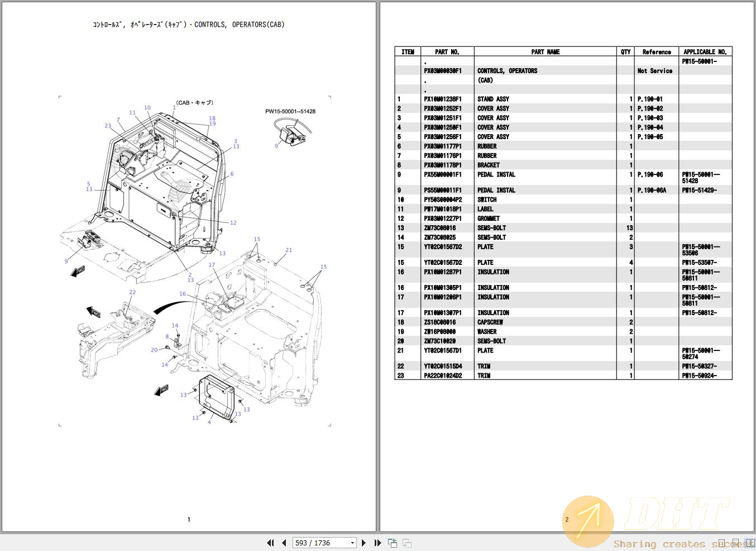Switch to two-page side-by-side view
The width and height of the screenshot is (756, 551).
(x=750, y=543)
